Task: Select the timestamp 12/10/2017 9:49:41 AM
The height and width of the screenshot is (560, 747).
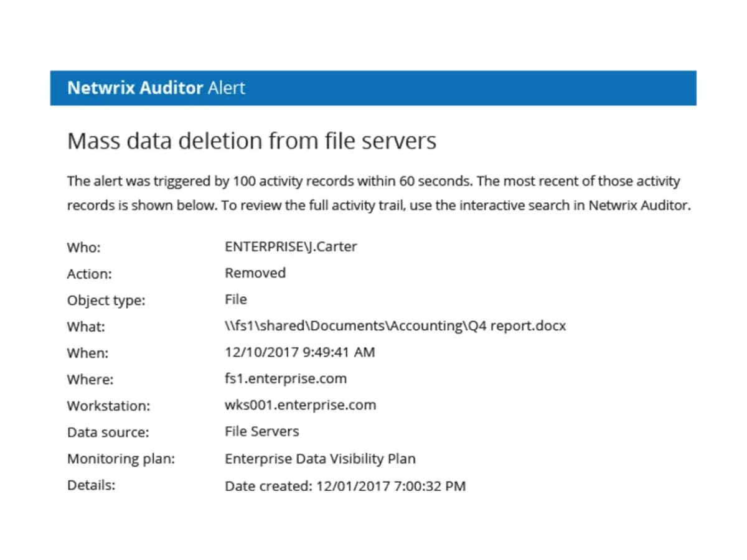Action: pyautogui.click(x=300, y=352)
